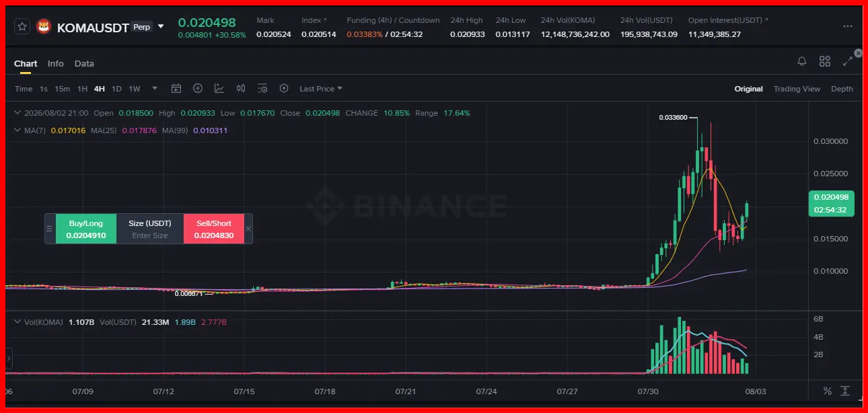
Task: Click the MA(25) value 0.017876
Action: (x=139, y=130)
